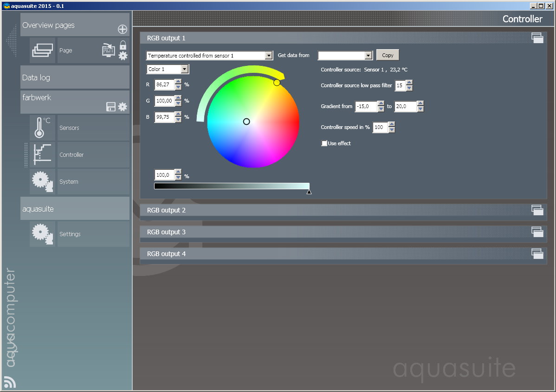Click the G value input field
The height and width of the screenshot is (392, 556).
[165, 101]
